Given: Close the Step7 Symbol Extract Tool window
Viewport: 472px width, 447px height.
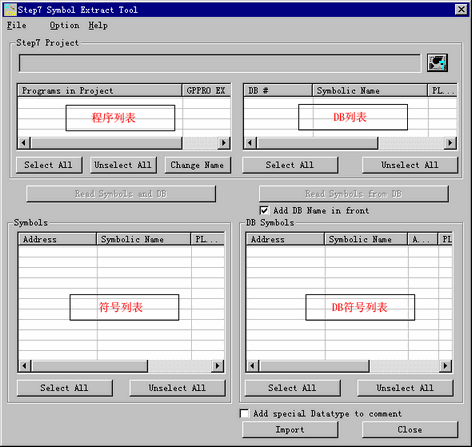Looking at the screenshot, I should (461, 9).
